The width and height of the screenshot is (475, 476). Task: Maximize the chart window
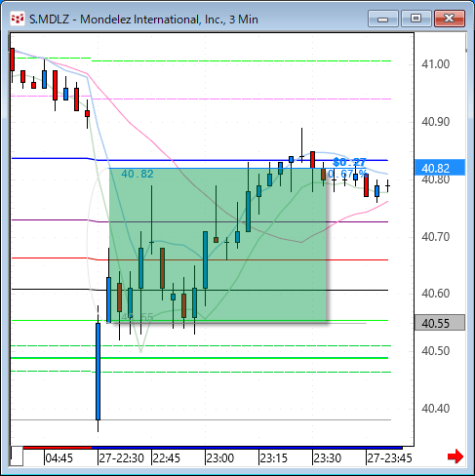(x=416, y=19)
